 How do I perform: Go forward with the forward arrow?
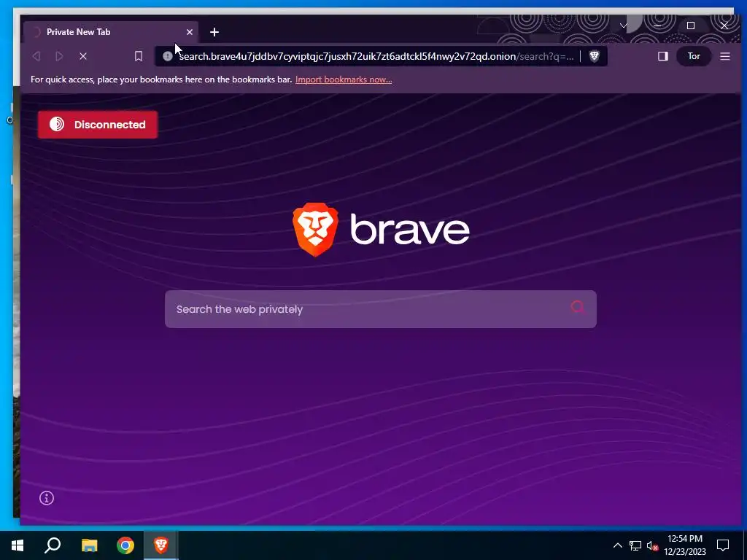point(59,56)
